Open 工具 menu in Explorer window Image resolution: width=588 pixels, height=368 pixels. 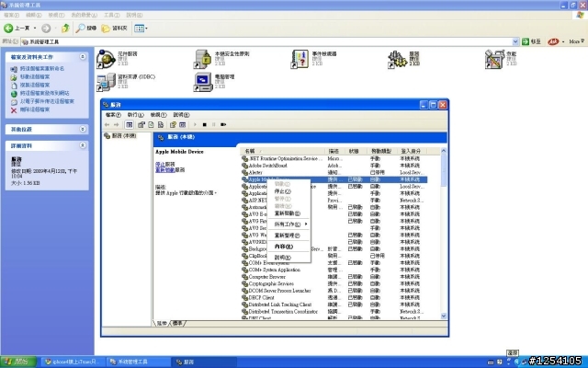[111, 15]
